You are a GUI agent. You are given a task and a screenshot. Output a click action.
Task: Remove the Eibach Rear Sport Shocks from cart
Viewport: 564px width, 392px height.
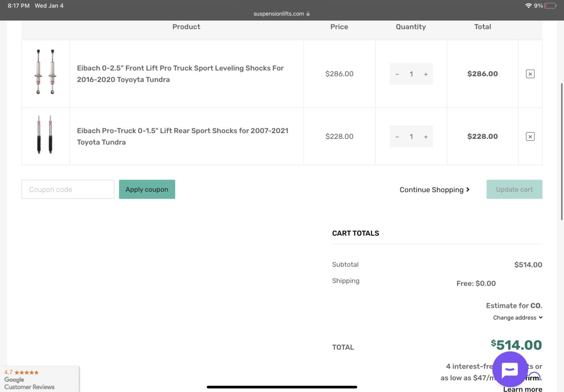pyautogui.click(x=530, y=137)
